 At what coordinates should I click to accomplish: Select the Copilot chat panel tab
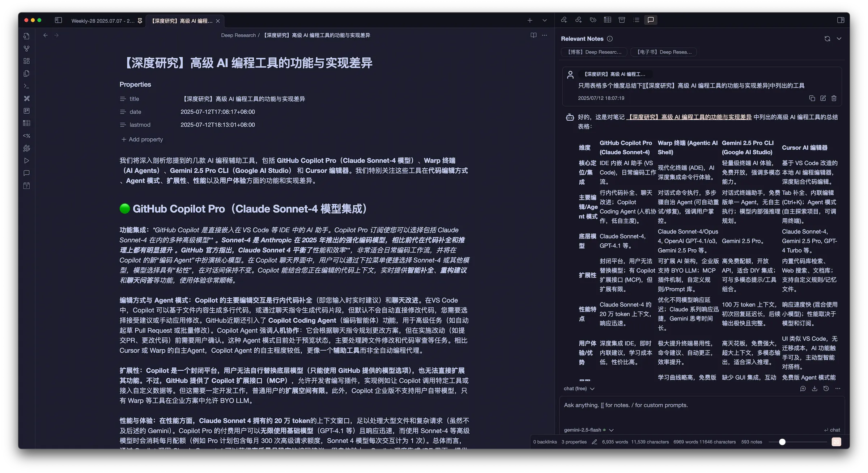point(651,20)
